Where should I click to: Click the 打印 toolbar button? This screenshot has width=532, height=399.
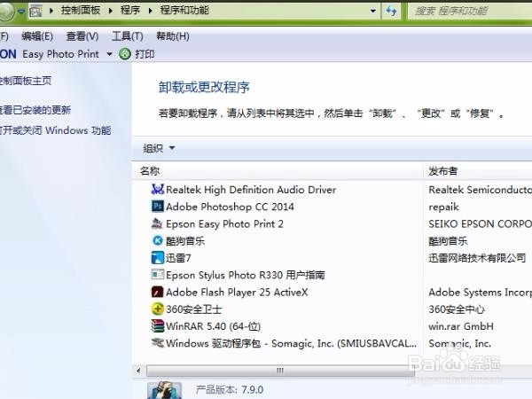tap(137, 54)
